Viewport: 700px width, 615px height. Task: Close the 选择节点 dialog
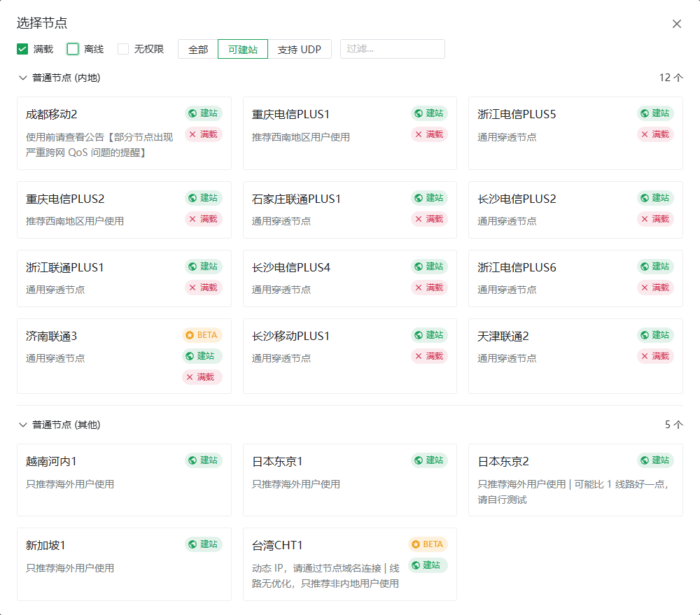[677, 24]
